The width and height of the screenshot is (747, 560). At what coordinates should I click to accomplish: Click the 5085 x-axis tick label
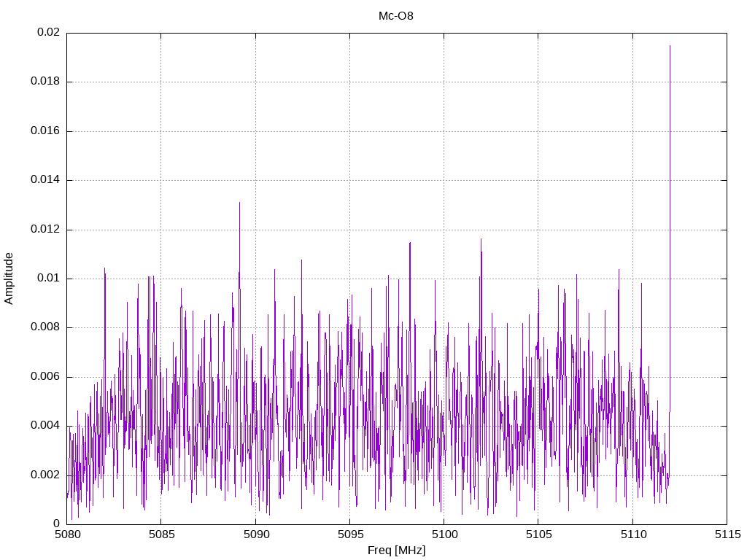click(161, 534)
